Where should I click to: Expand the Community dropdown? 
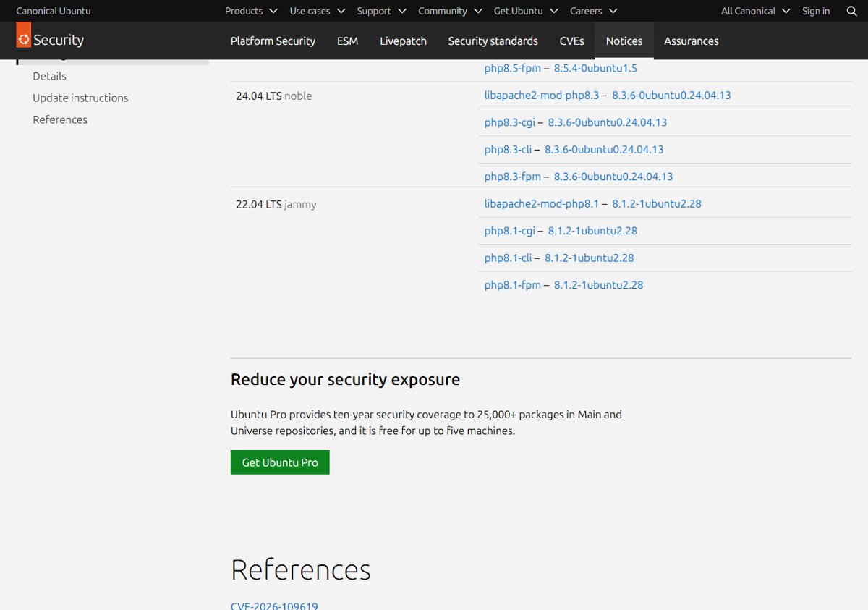click(x=451, y=11)
